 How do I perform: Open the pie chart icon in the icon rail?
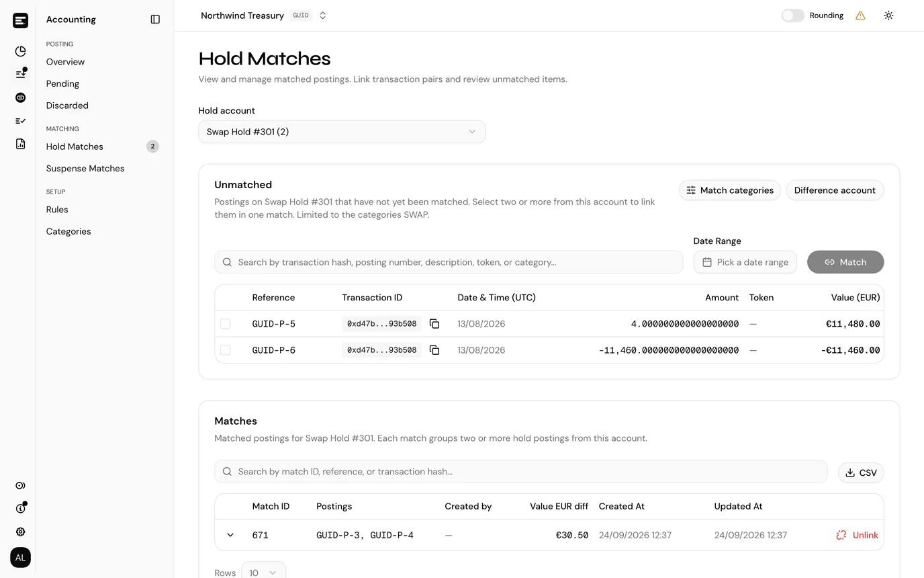click(20, 51)
